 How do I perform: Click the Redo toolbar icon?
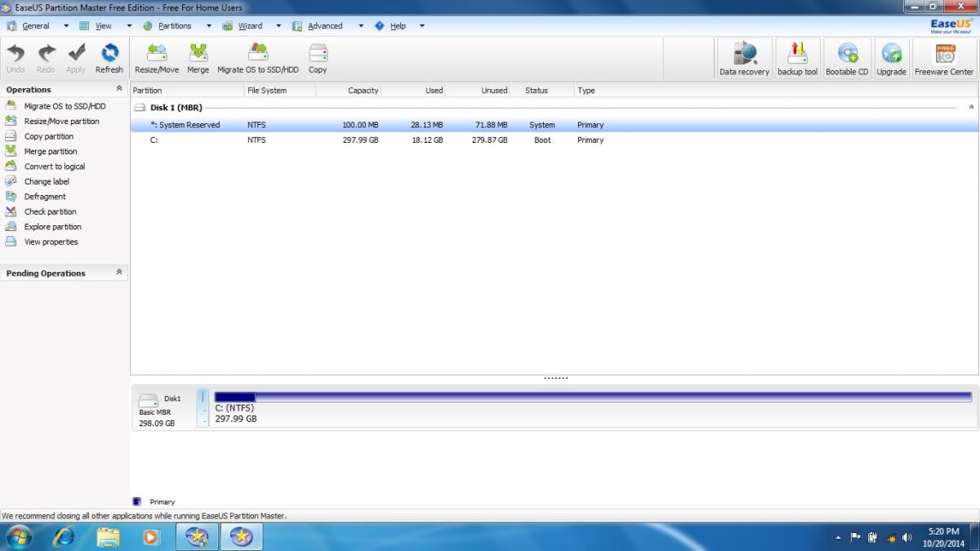46,59
